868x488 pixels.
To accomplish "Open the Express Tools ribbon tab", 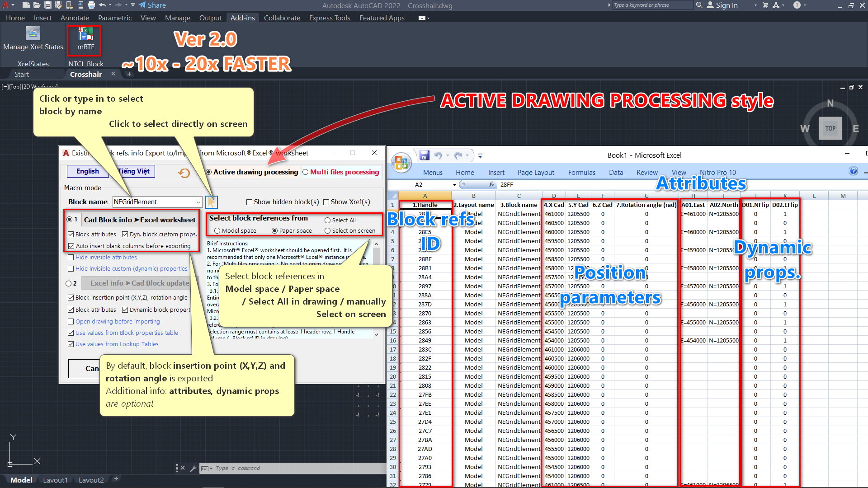I will [x=329, y=18].
